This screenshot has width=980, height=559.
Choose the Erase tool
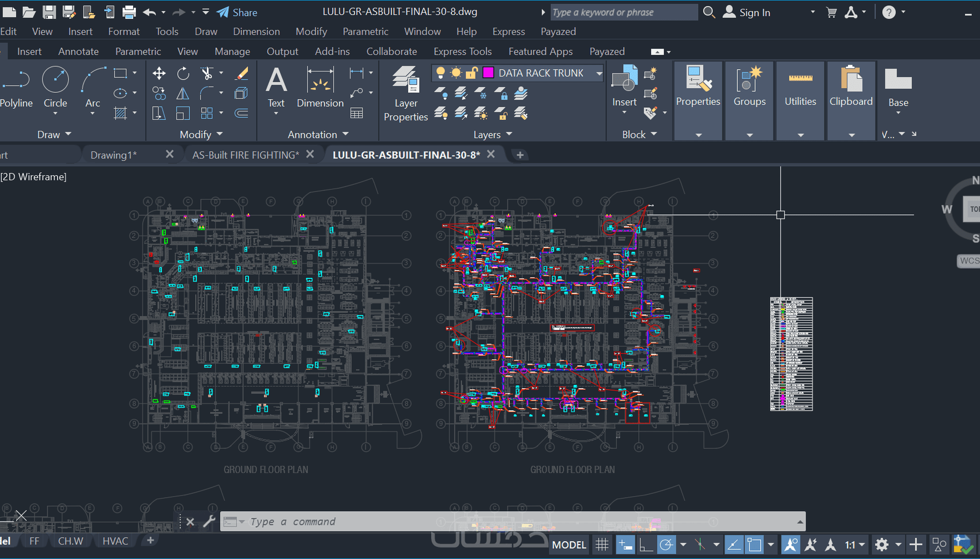pyautogui.click(x=242, y=73)
